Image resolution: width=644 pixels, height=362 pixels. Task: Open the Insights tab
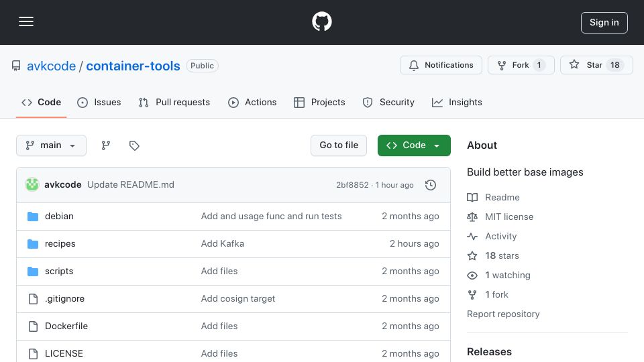coord(457,102)
